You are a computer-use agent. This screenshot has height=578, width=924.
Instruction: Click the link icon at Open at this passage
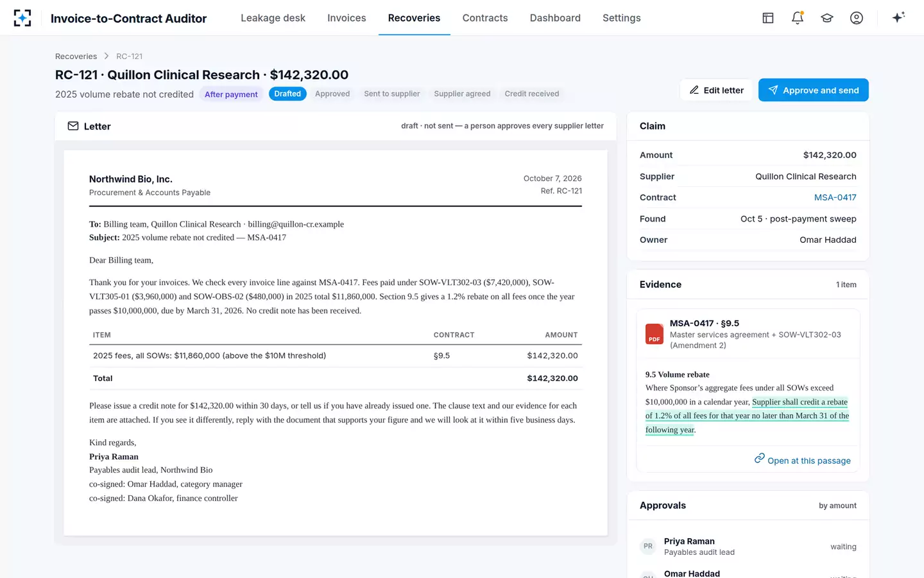[x=760, y=459]
